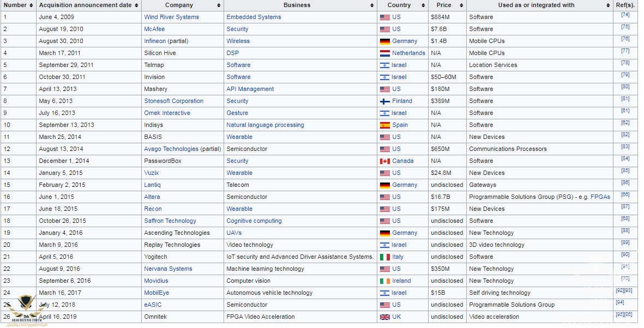Screen dimensions: 644x328
Task: Select the Silicon Hive company cell
Action: pyautogui.click(x=183, y=53)
